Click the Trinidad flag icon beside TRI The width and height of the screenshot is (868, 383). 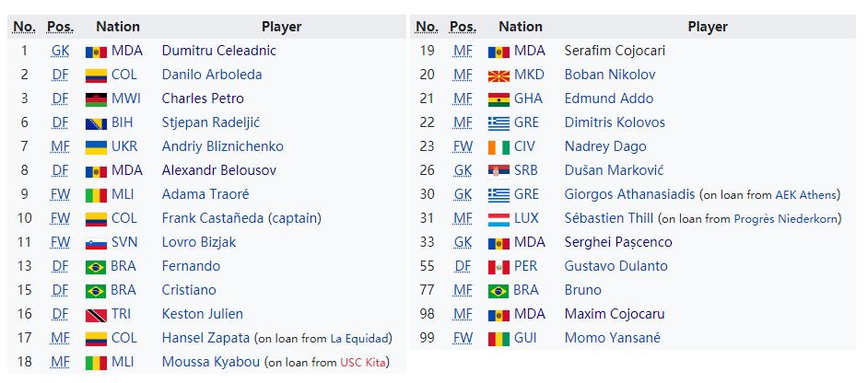[96, 315]
